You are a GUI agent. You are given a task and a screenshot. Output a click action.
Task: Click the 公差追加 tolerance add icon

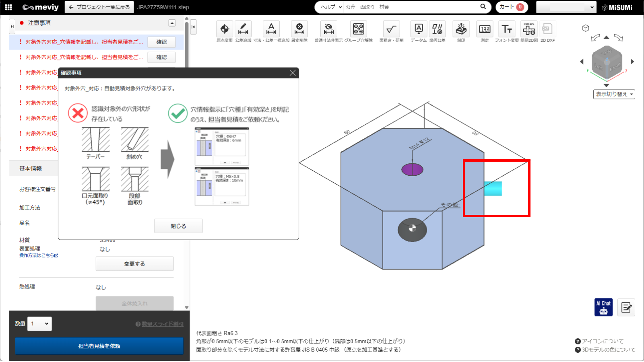click(x=243, y=29)
